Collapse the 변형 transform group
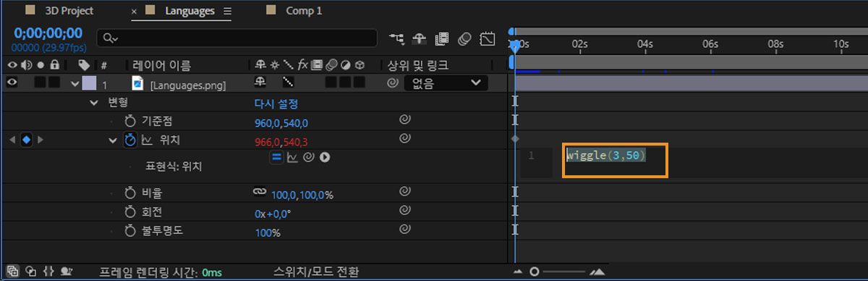The height and width of the screenshot is (281, 868). [94, 103]
